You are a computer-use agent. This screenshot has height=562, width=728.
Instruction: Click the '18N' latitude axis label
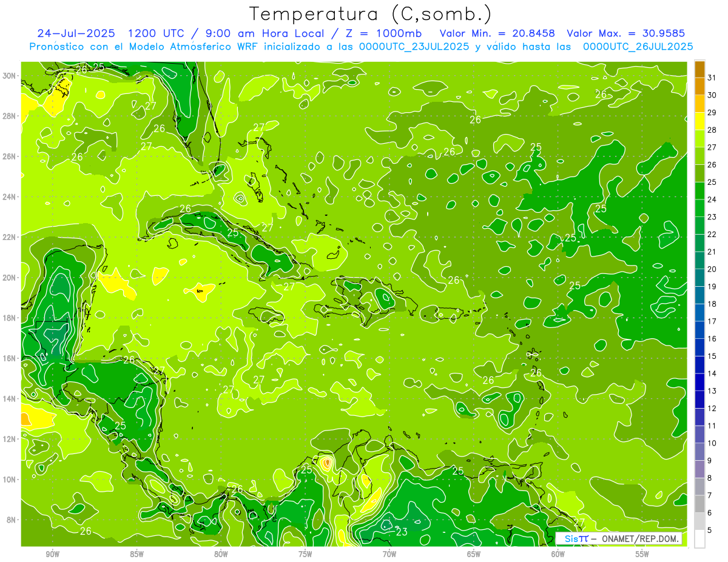point(10,318)
